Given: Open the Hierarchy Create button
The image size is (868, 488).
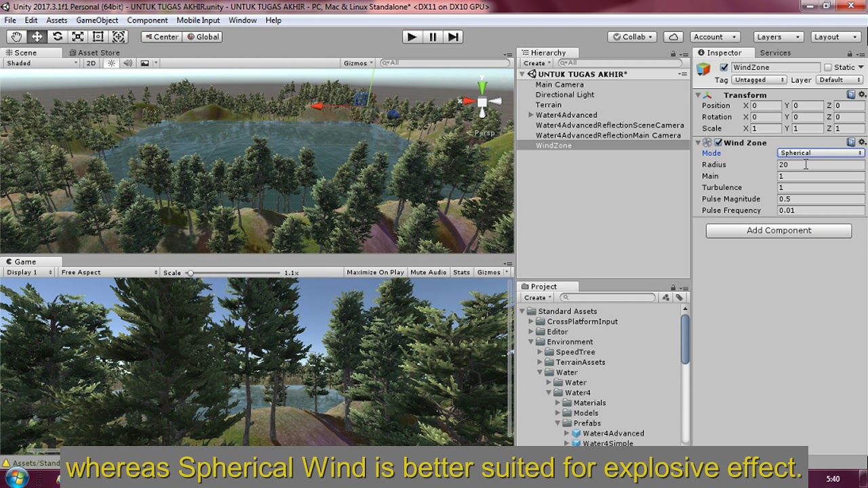Looking at the screenshot, I should pos(536,63).
